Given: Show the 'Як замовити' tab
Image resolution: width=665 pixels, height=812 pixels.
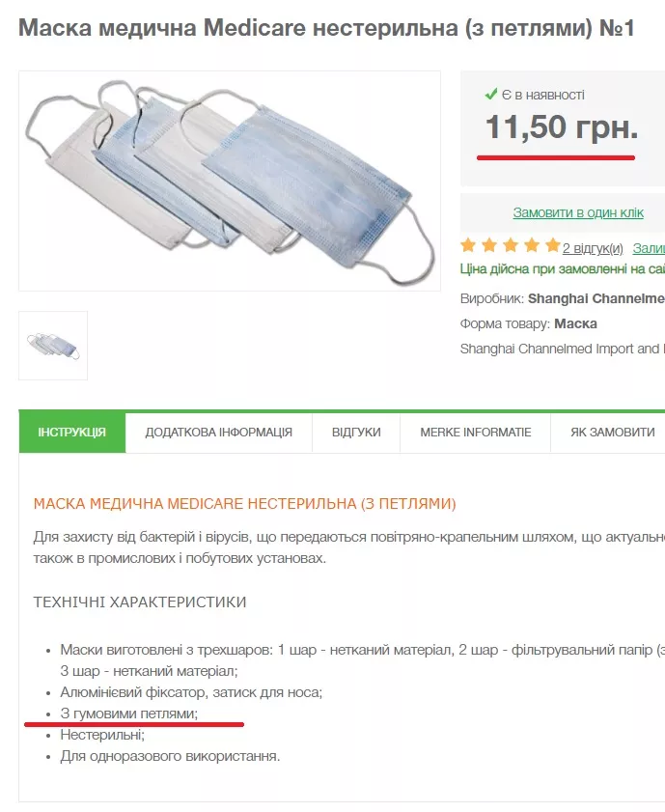Looking at the screenshot, I should click(612, 433).
